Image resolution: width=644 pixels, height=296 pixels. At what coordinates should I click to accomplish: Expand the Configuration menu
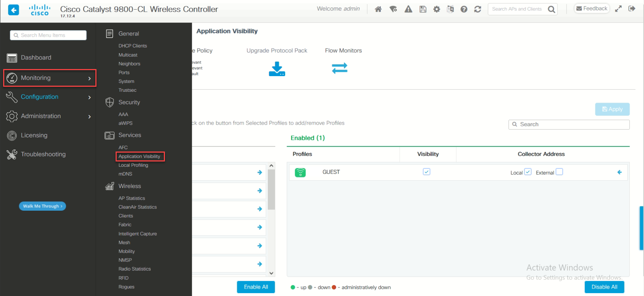(x=50, y=97)
